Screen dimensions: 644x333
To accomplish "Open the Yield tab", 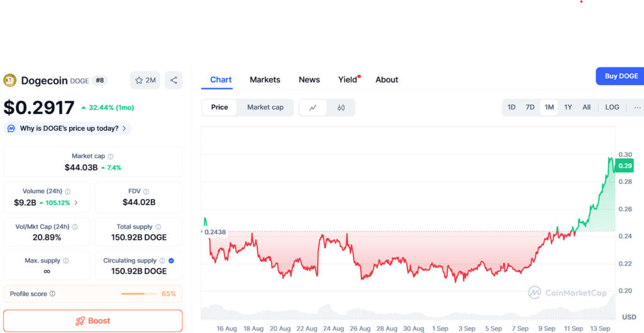I will click(348, 80).
